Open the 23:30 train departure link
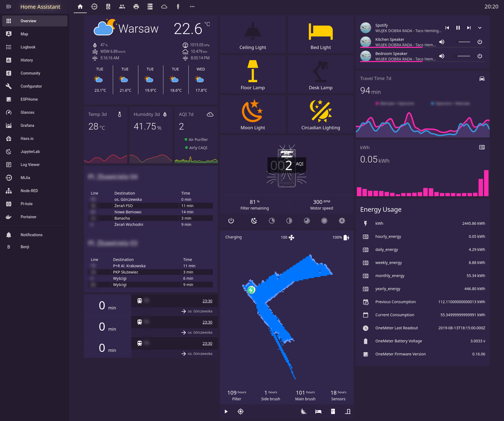 click(x=207, y=301)
